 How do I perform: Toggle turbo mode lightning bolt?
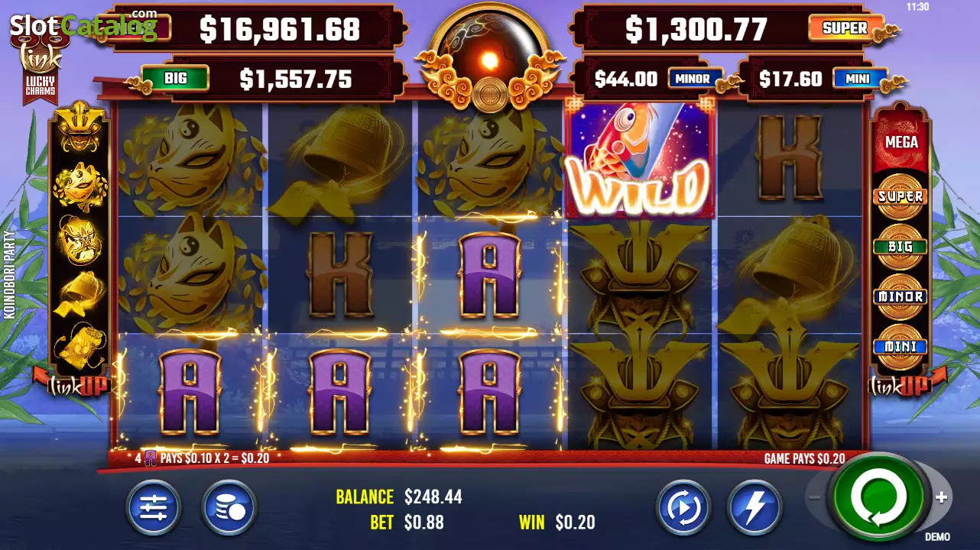pos(755,507)
